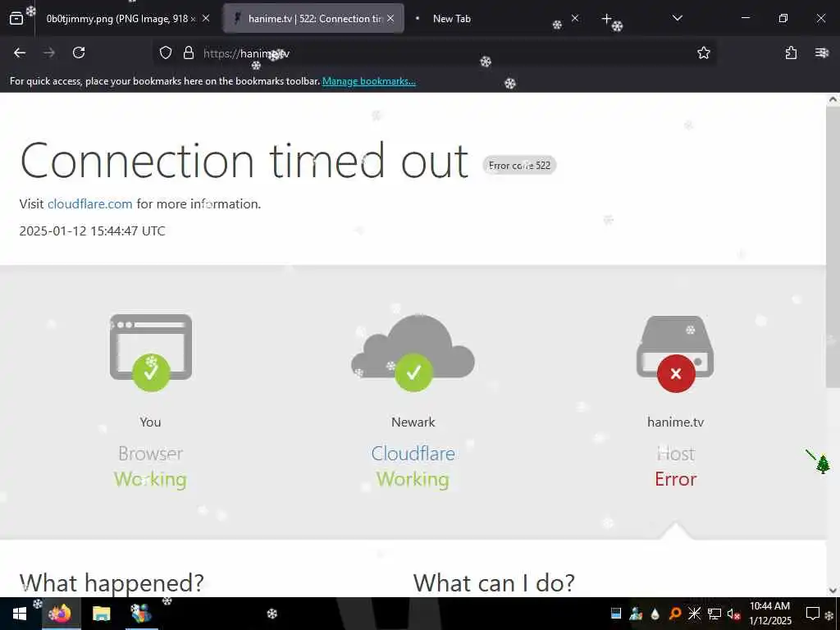Close the hanime.tv tab

(x=390, y=18)
